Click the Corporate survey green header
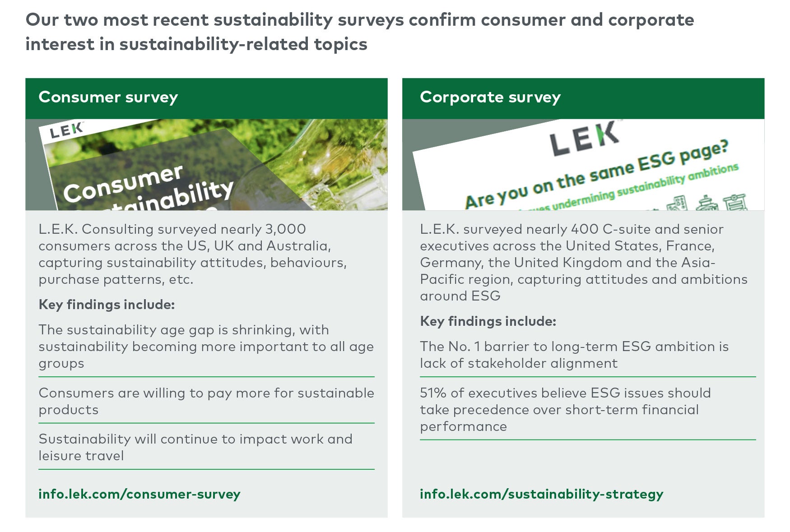Screen dimensions: 790x532 coord(583,98)
